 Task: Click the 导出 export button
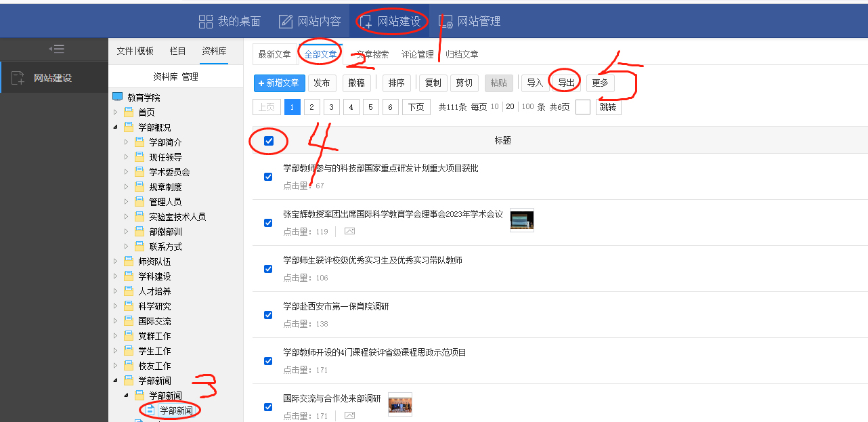coord(566,83)
